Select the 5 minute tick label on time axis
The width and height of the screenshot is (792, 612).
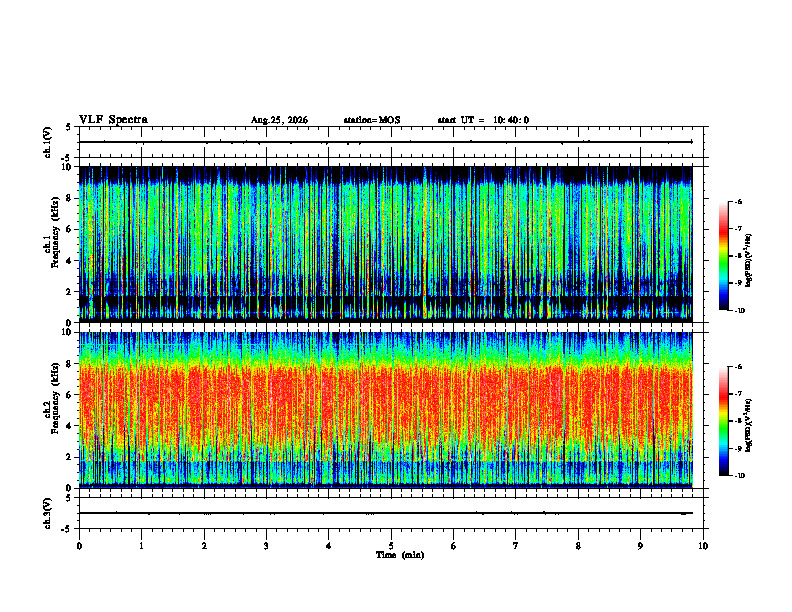(x=391, y=546)
